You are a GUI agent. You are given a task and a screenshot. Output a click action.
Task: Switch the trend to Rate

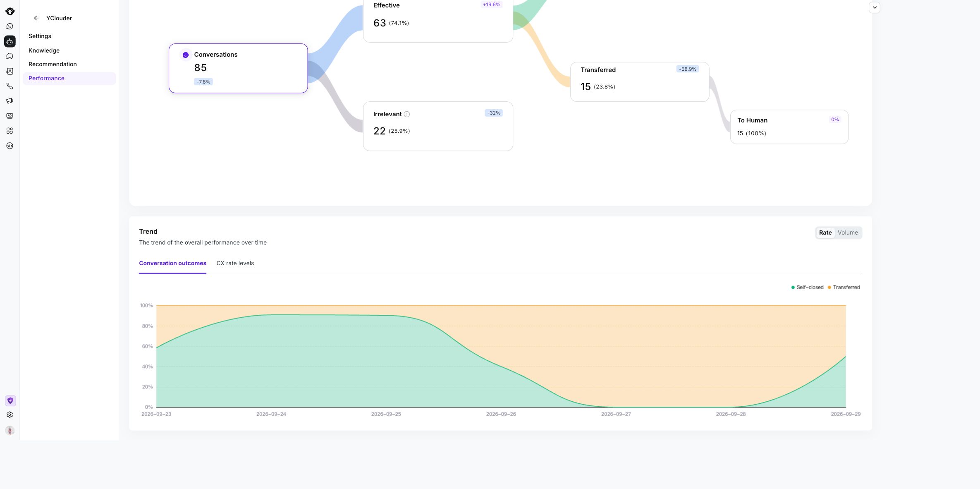pos(825,233)
